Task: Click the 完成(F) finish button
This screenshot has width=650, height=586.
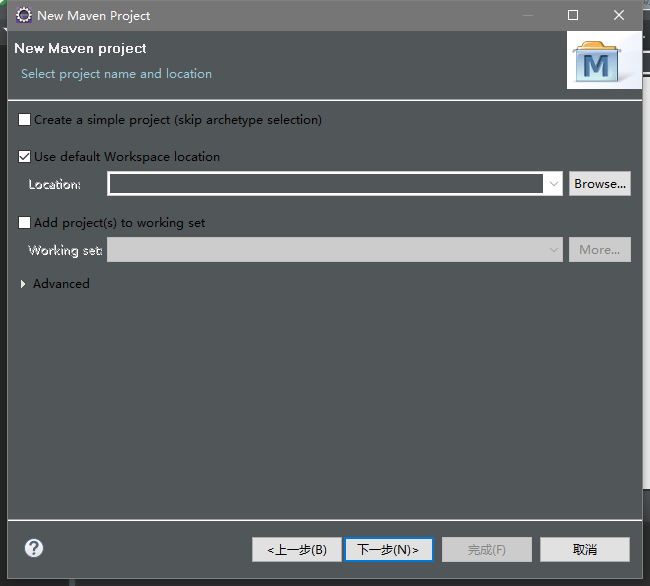Action: (x=487, y=550)
